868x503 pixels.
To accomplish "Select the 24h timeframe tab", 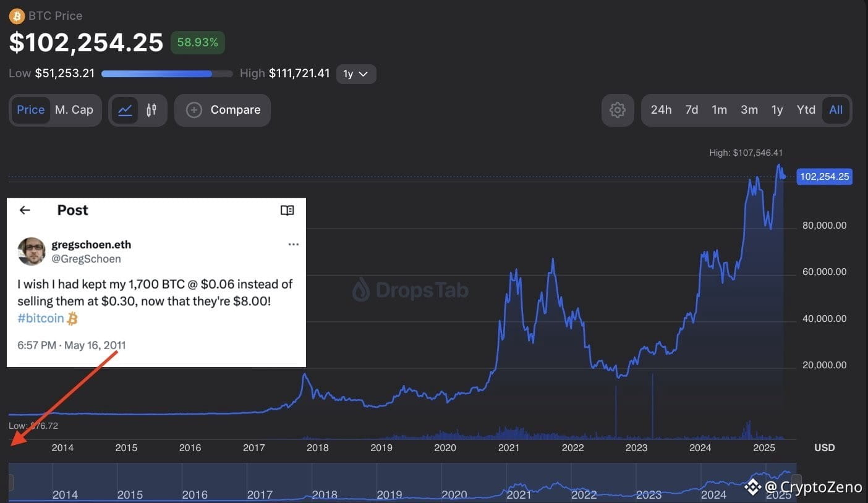I will (x=661, y=110).
